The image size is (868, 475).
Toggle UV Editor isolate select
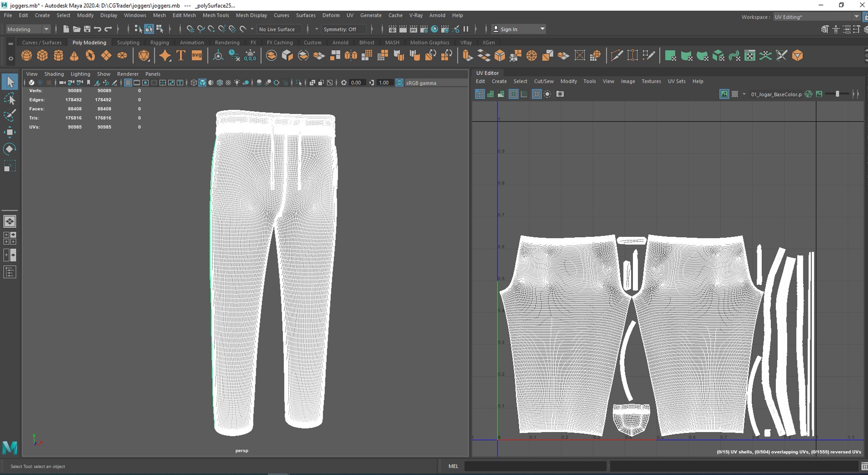point(547,94)
